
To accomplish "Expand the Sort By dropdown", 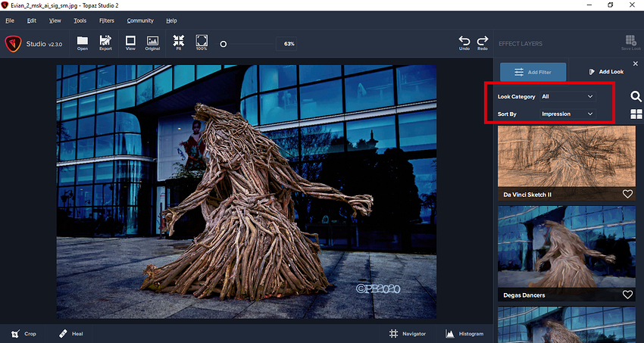I will click(x=567, y=114).
